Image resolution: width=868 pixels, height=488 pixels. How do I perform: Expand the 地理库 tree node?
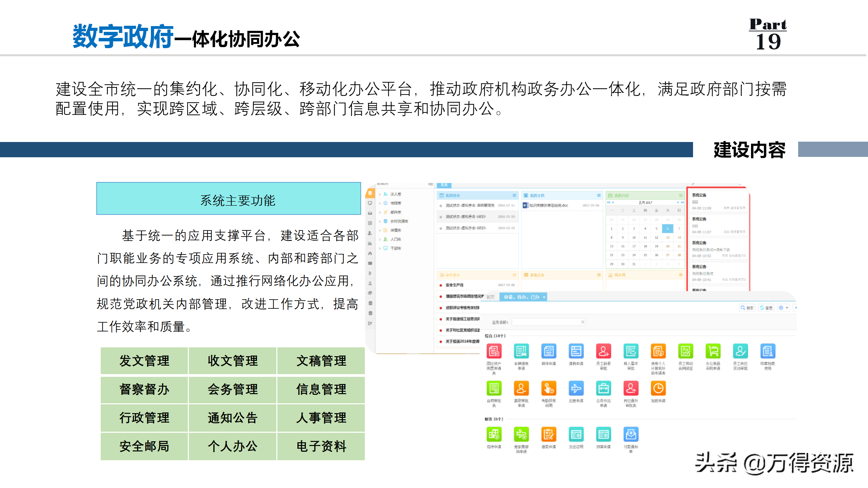click(380, 203)
